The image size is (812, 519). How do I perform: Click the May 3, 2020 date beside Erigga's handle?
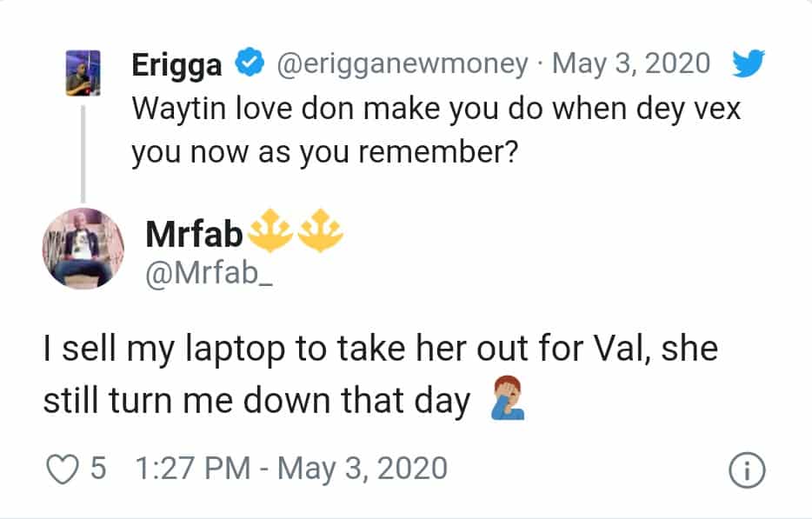630,65
